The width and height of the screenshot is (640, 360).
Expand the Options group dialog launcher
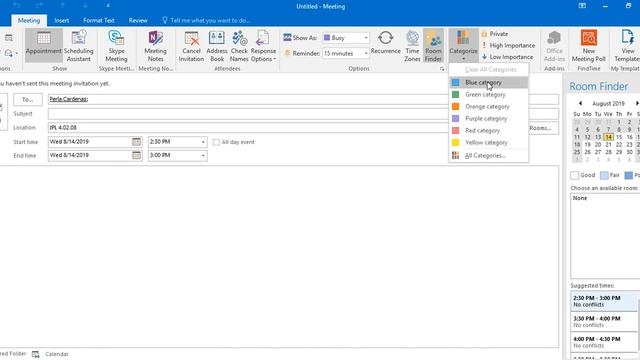coord(442,69)
